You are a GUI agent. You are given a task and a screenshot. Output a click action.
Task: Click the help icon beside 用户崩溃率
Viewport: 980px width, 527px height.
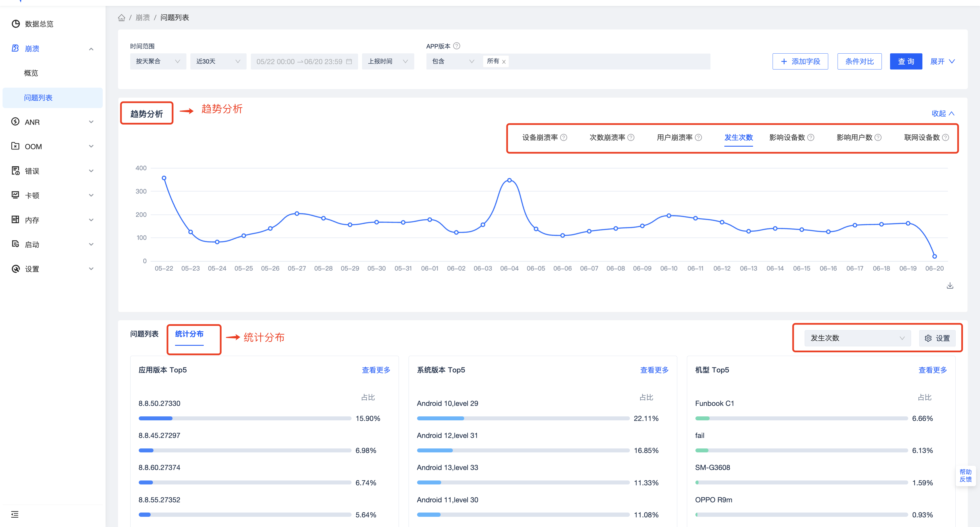[699, 138]
